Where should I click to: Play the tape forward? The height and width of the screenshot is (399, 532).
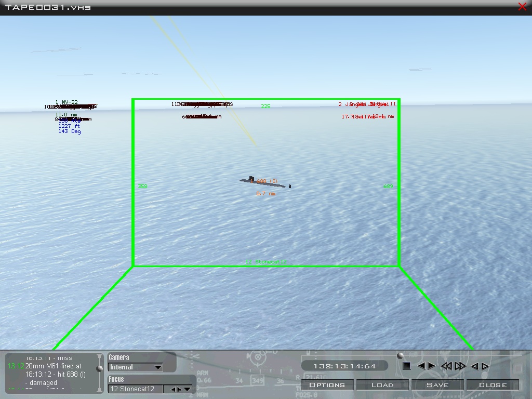coord(432,366)
